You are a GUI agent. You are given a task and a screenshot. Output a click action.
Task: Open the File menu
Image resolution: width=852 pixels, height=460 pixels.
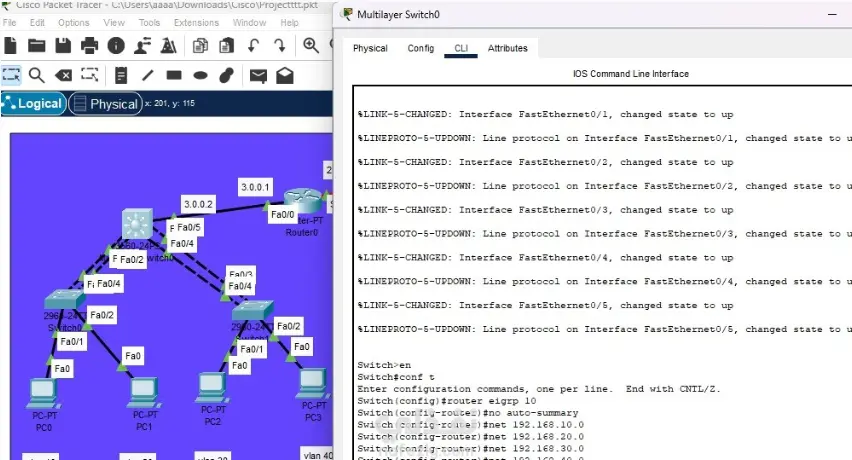(x=9, y=22)
